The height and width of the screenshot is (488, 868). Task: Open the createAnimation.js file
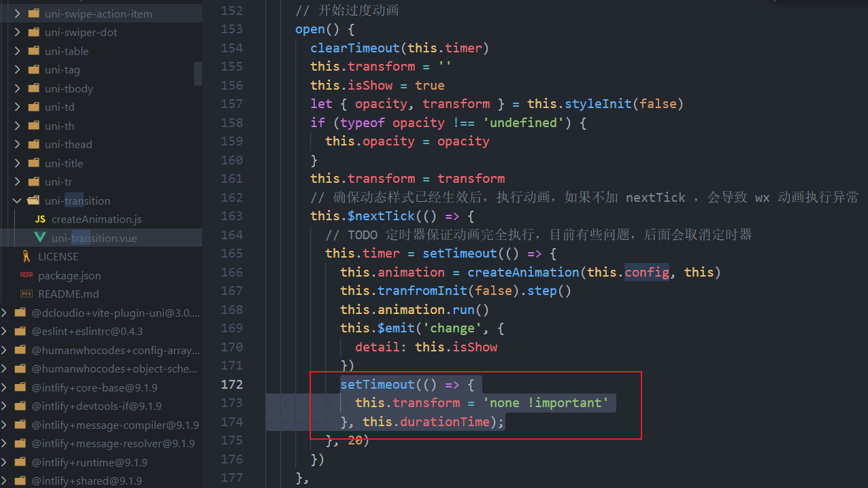[x=95, y=219]
